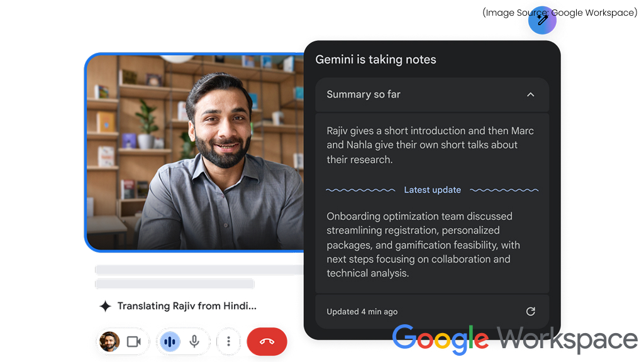The height and width of the screenshot is (362, 644).
Task: Hang up the call with red button
Action: (x=267, y=341)
